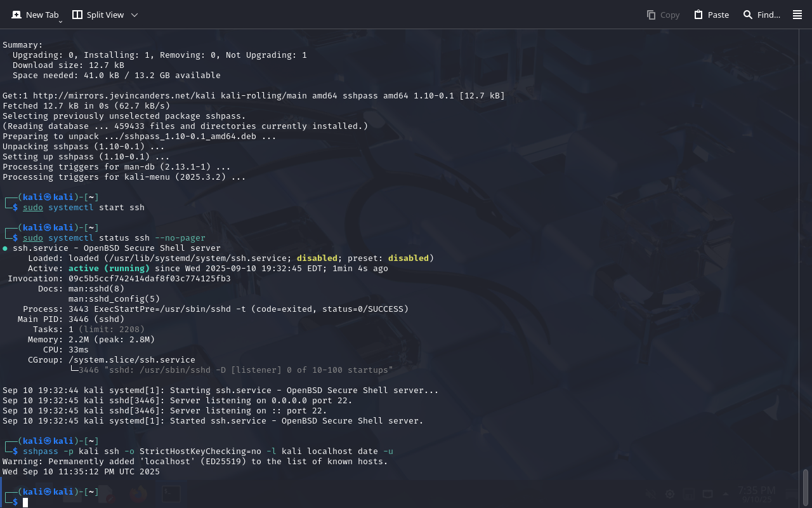The height and width of the screenshot is (508, 812).
Task: Click the Split View button
Action: [98, 15]
